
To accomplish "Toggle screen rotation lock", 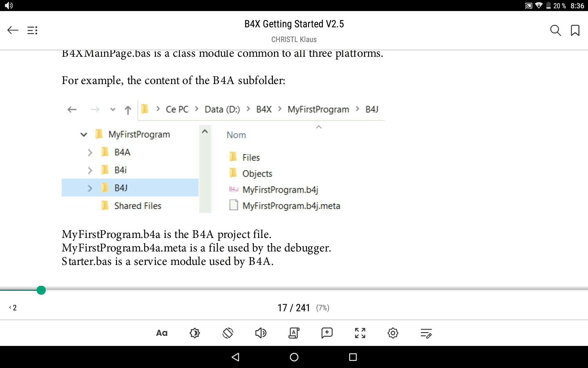I will point(228,333).
